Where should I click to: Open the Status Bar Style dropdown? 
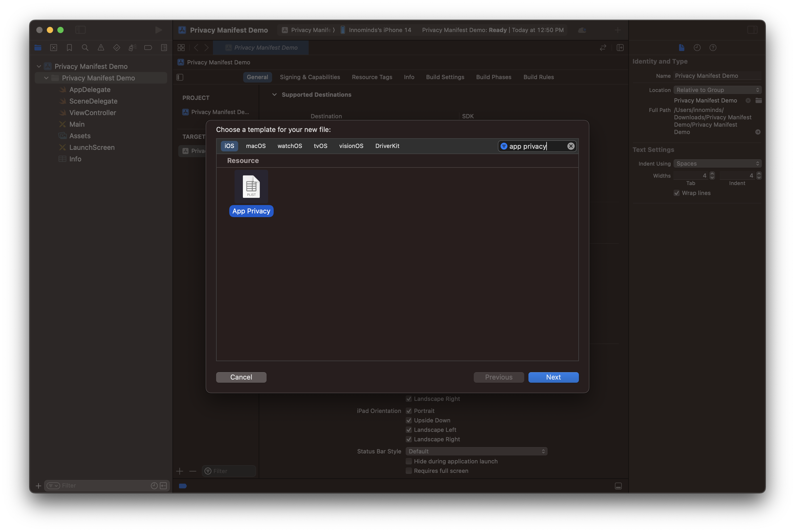[x=476, y=451]
